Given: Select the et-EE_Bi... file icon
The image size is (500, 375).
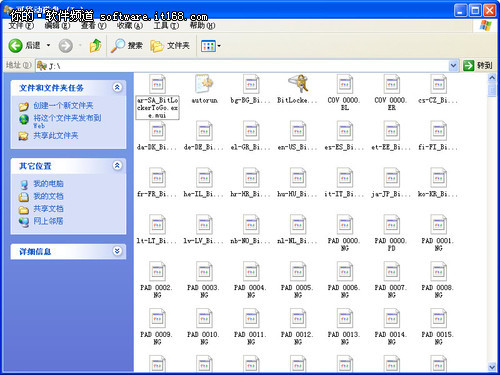Looking at the screenshot, I should (392, 131).
